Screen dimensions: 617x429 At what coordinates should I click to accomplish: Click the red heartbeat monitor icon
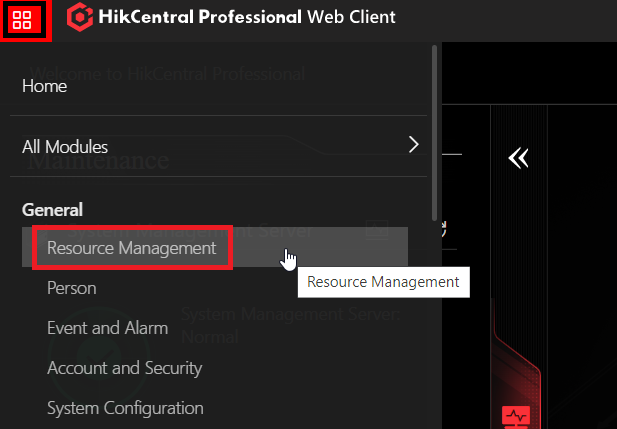(515, 415)
